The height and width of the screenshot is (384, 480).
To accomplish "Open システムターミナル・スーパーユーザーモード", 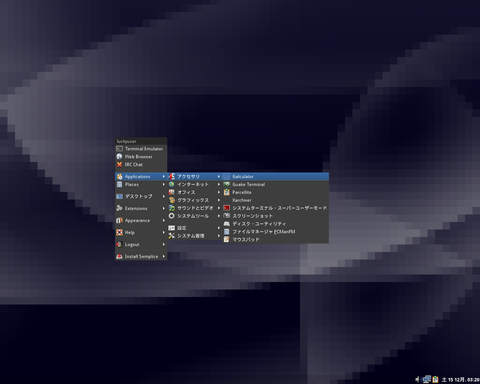I will pyautogui.click(x=276, y=208).
